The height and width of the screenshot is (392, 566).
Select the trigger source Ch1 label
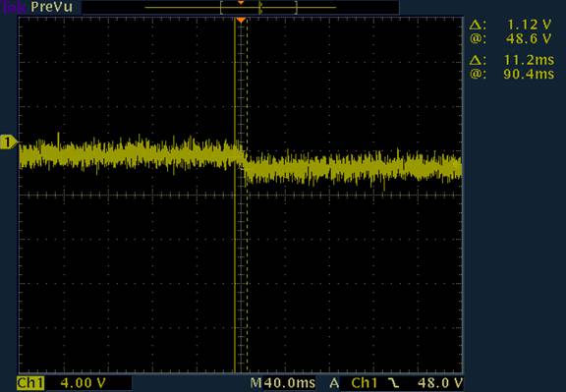coord(365,383)
